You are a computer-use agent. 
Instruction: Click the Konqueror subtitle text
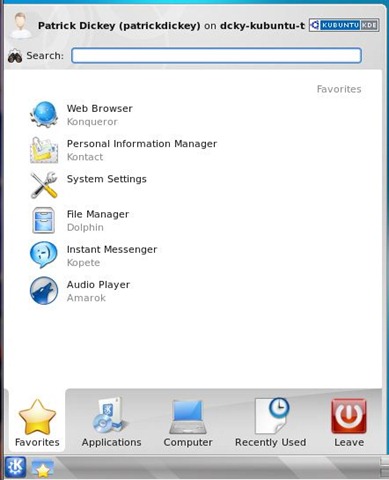pyautogui.click(x=92, y=122)
